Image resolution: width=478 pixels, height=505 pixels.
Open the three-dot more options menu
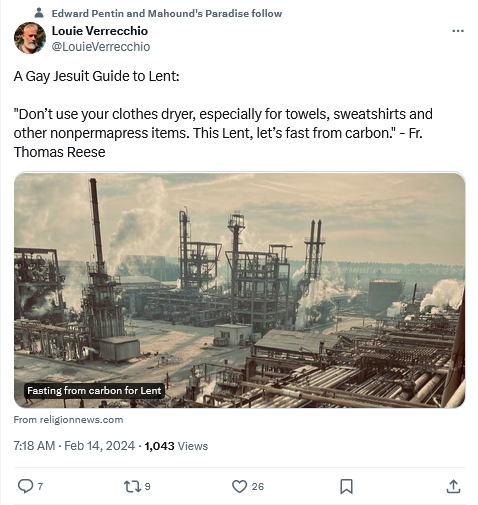[x=458, y=31]
